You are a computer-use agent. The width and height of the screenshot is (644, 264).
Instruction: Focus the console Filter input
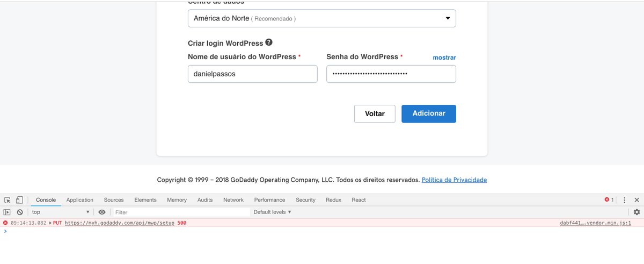pyautogui.click(x=181, y=212)
